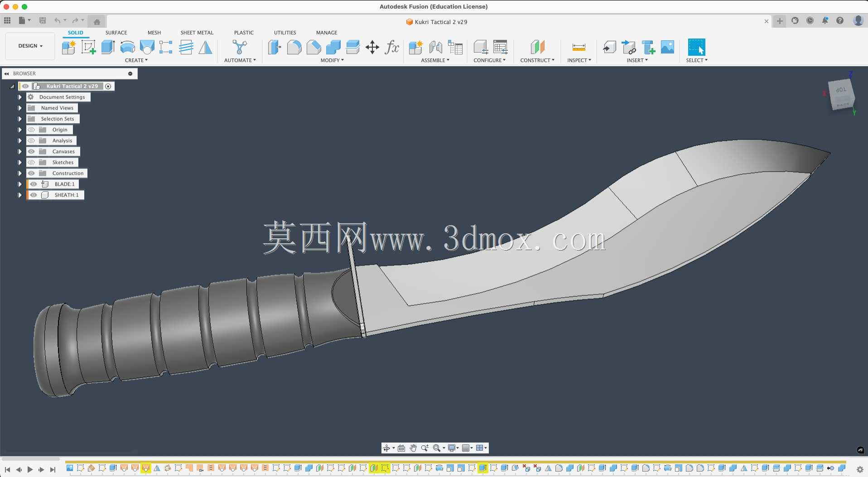The width and height of the screenshot is (868, 477).
Task: Start Create Sketch tool
Action: 88,47
